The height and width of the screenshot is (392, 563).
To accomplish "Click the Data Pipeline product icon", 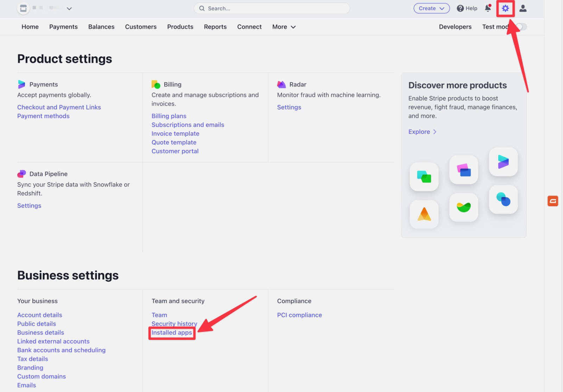I will pyautogui.click(x=21, y=174).
